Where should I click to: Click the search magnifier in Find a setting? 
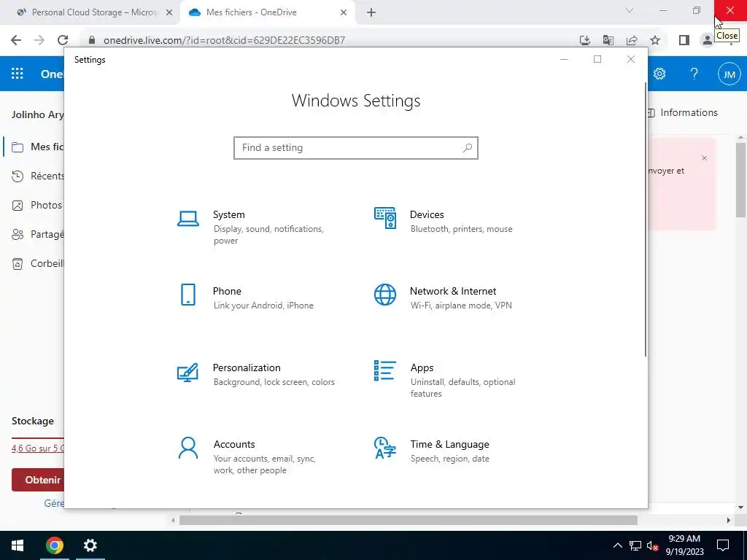468,147
